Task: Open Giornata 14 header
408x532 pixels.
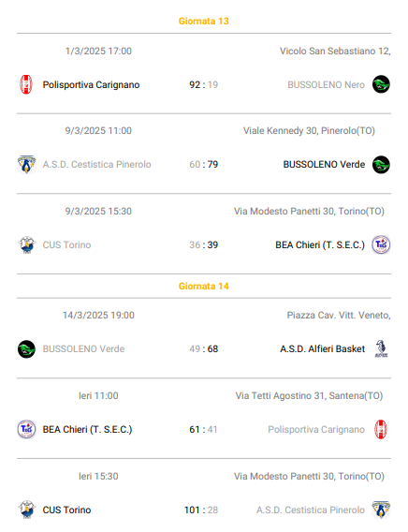Action: tap(204, 286)
